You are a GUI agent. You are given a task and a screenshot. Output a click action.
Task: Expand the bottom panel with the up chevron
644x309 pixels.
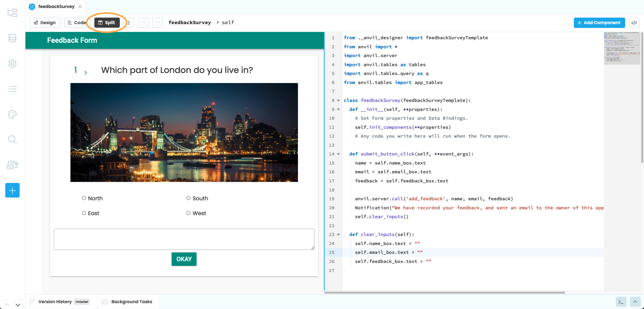coord(635,302)
